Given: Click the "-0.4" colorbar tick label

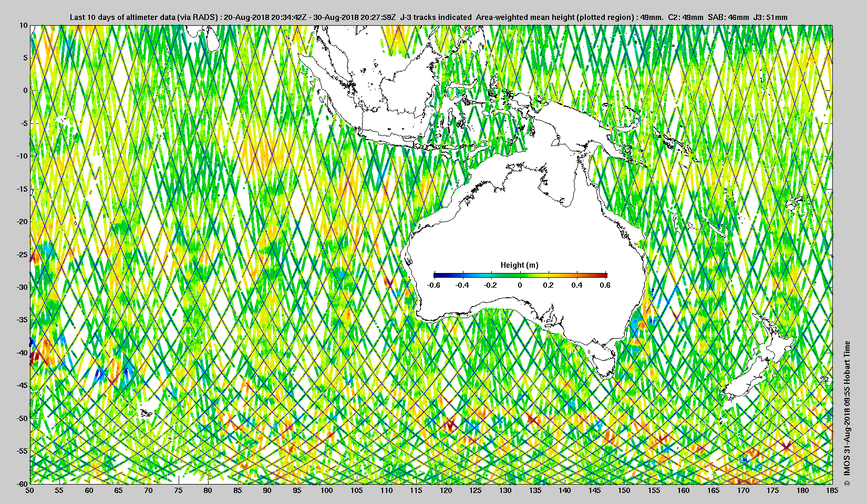Looking at the screenshot, I should [462, 285].
